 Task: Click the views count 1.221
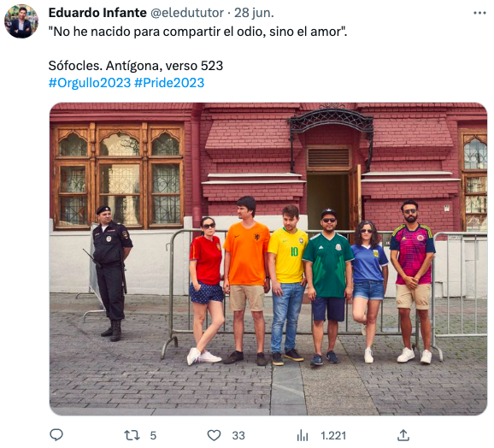click(333, 436)
